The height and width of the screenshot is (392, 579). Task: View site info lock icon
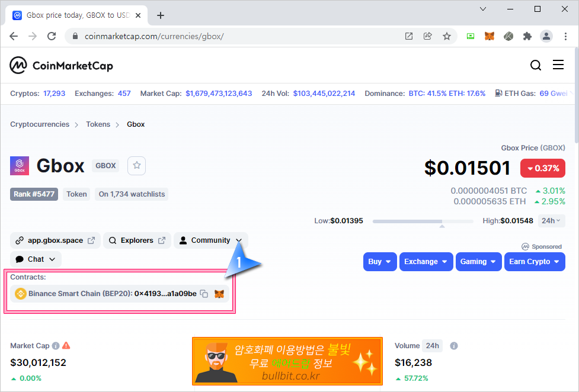point(75,36)
